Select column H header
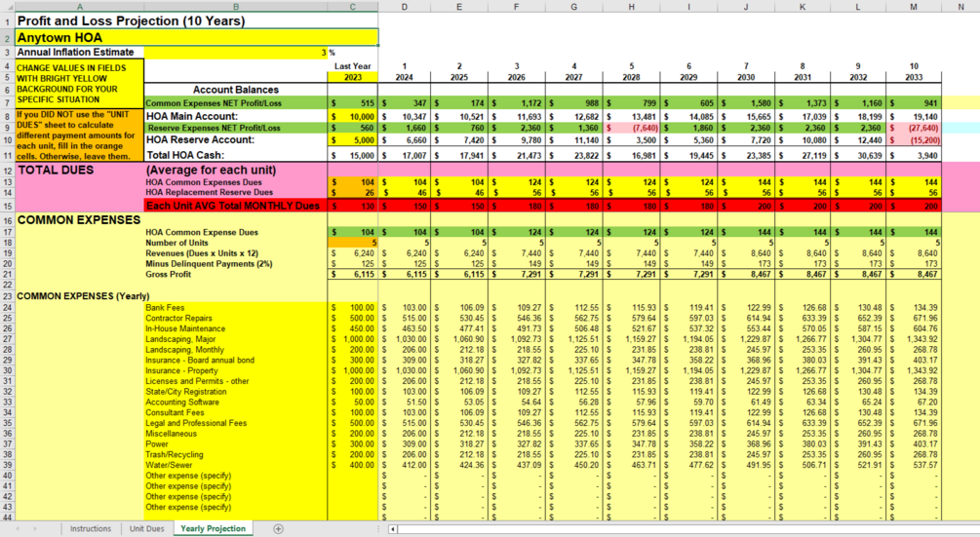 [x=631, y=7]
